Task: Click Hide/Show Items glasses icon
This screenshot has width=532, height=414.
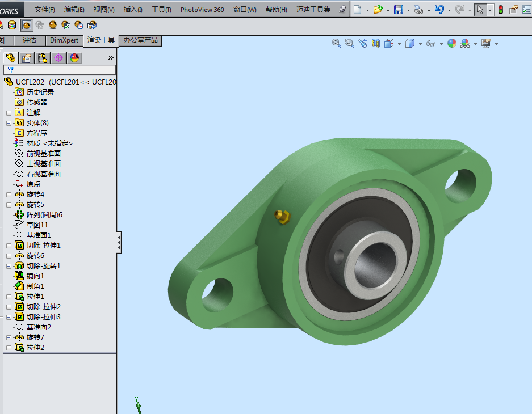Action: [431, 44]
